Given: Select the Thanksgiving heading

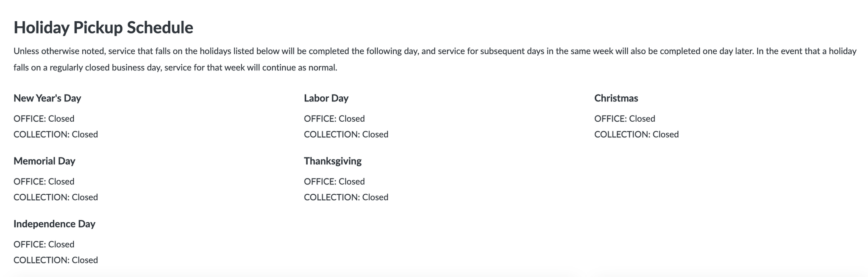Looking at the screenshot, I should tap(333, 161).
